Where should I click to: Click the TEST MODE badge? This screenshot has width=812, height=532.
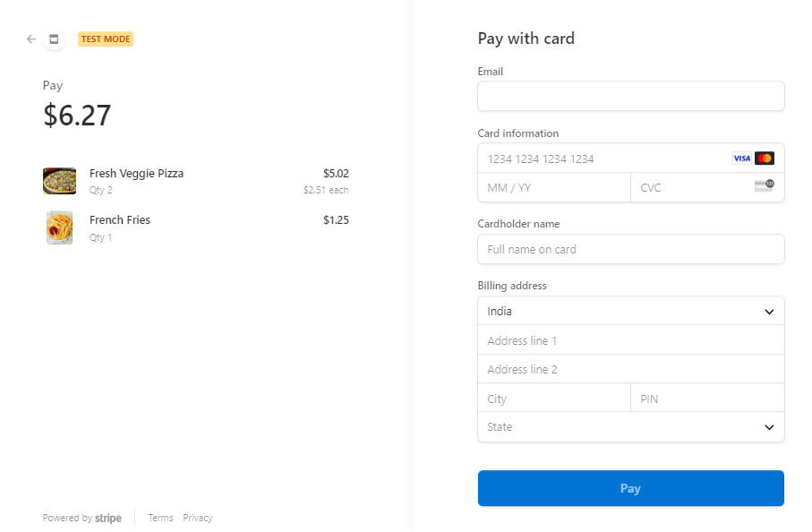[x=105, y=39]
